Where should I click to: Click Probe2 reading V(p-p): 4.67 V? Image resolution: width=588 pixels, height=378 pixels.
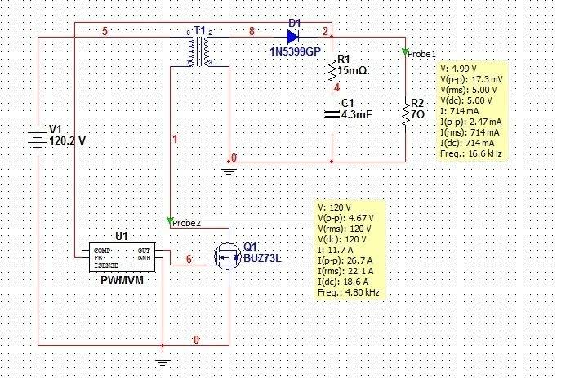[x=345, y=218]
